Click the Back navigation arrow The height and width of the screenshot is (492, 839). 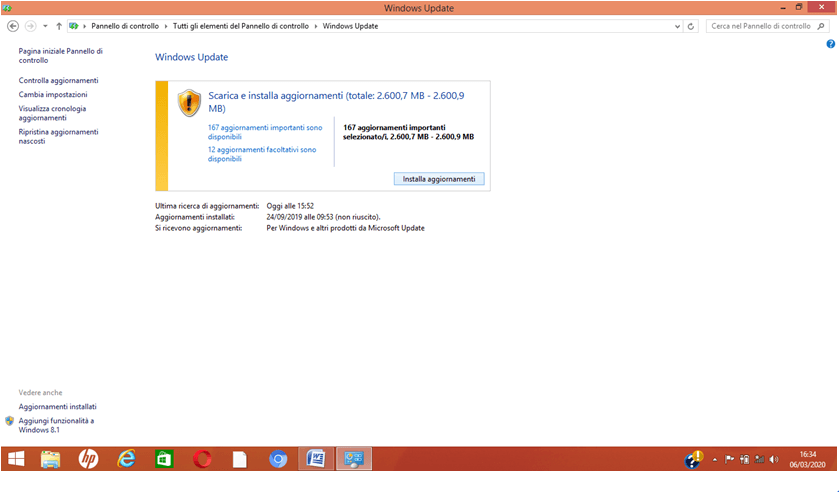coord(13,26)
